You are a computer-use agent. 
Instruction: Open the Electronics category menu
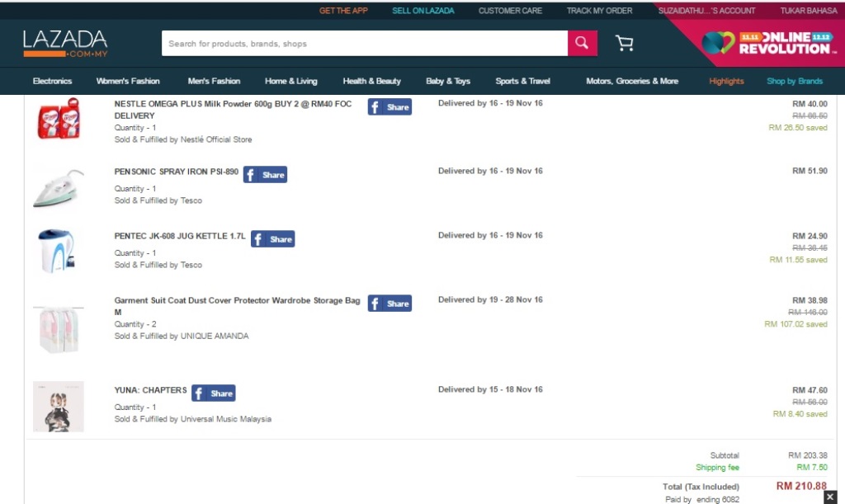[x=52, y=82]
